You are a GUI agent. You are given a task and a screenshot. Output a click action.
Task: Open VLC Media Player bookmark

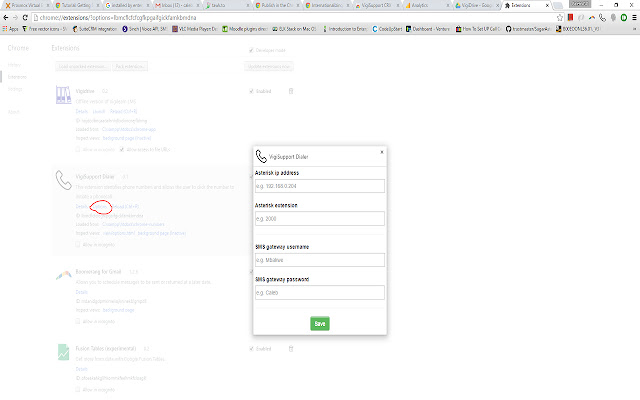pos(195,29)
